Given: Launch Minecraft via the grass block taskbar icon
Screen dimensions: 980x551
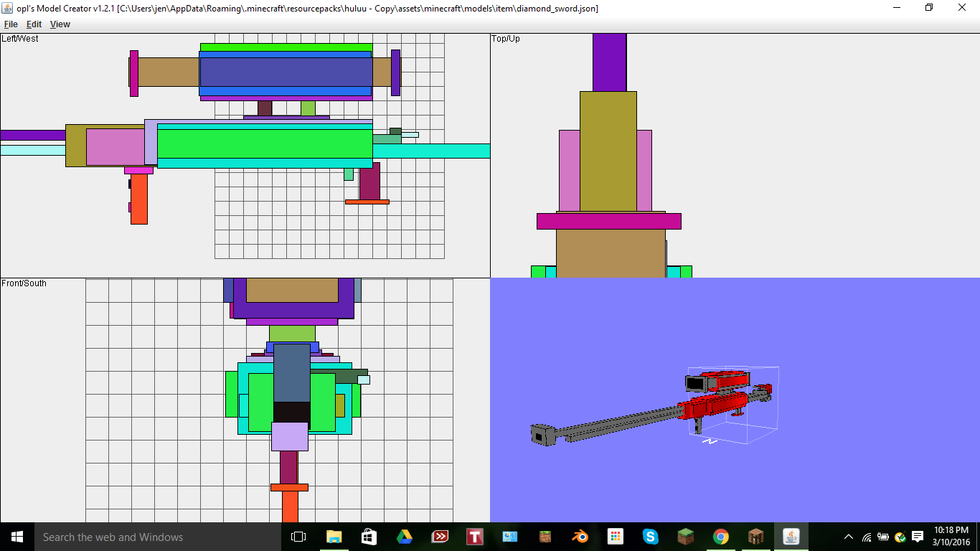Looking at the screenshot, I should [x=685, y=537].
